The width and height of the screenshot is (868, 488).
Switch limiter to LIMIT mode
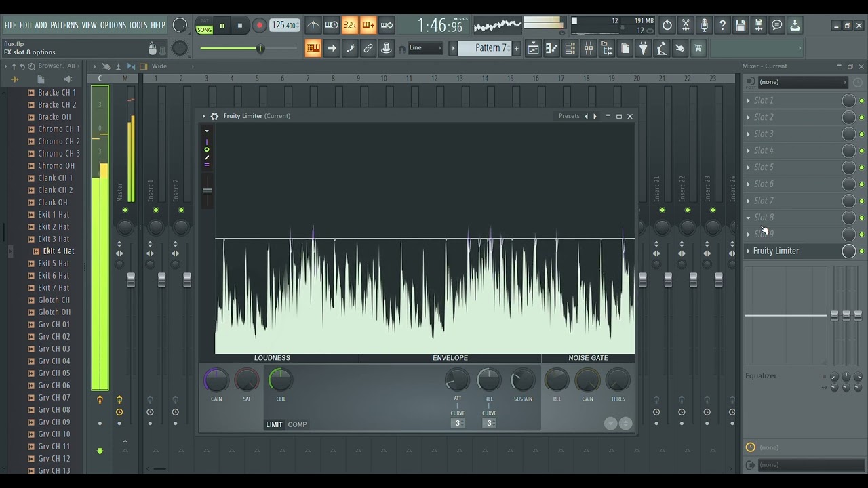click(274, 424)
